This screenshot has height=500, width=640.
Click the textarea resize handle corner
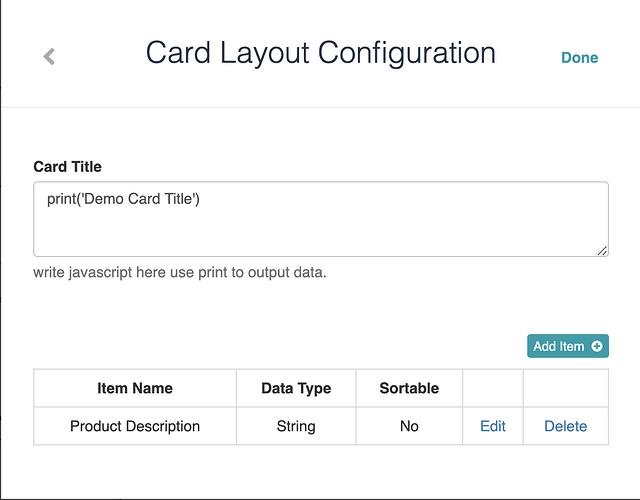coord(603,251)
